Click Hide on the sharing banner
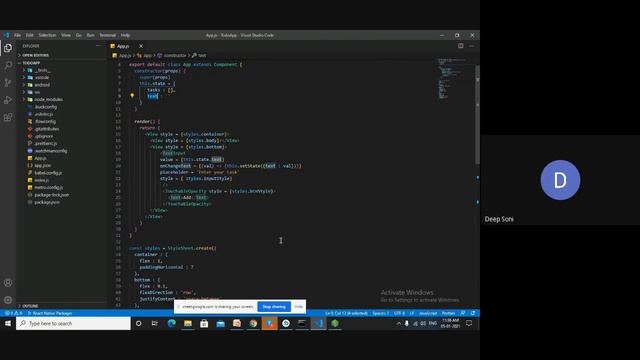The width and height of the screenshot is (640, 360). point(298,307)
